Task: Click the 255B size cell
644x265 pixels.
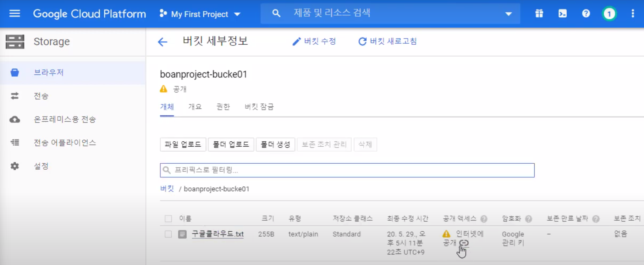Action: point(266,234)
